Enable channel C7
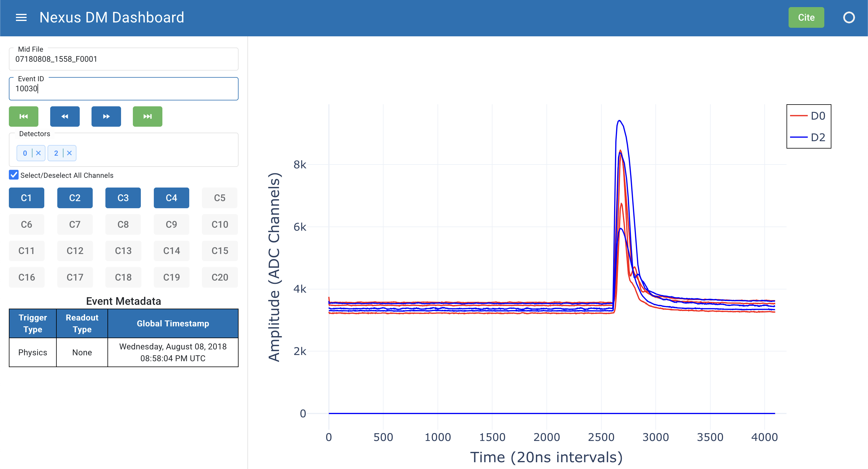Image resolution: width=868 pixels, height=469 pixels. [75, 224]
